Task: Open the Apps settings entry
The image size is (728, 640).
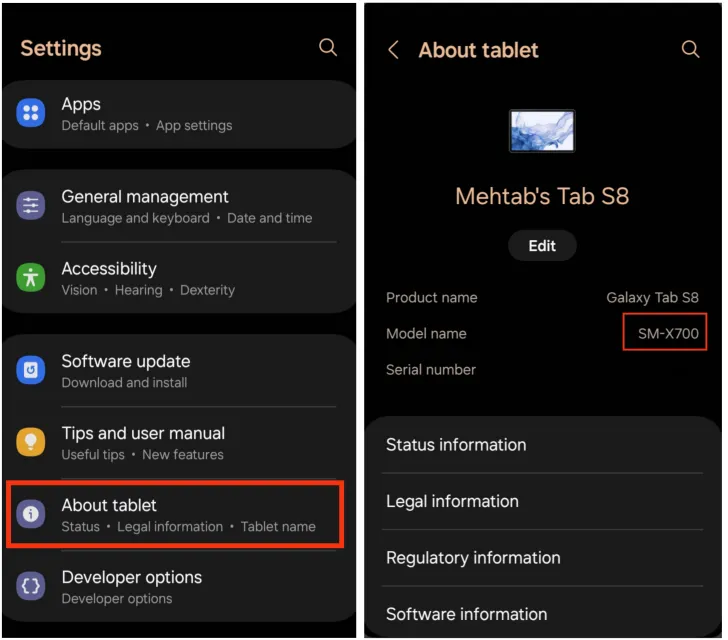Action: click(179, 114)
